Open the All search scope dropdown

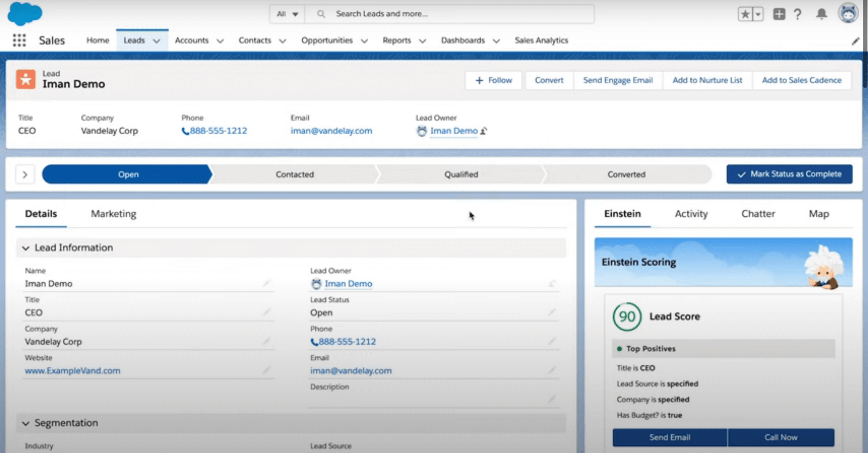click(x=287, y=14)
